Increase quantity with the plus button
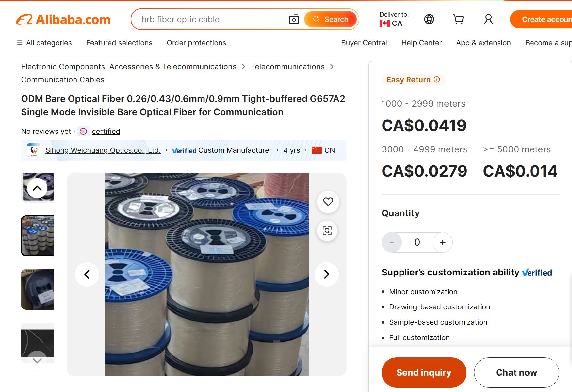The width and height of the screenshot is (572, 392). tap(442, 242)
